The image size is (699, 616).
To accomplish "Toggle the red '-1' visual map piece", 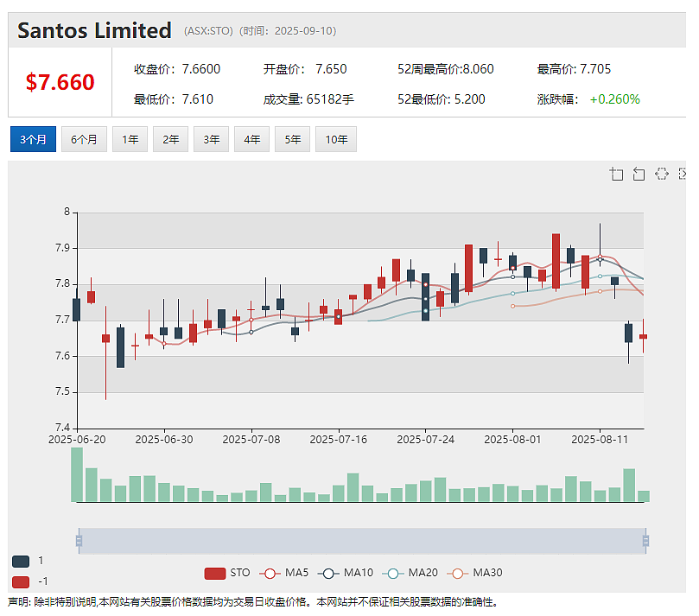I will (x=21, y=581).
